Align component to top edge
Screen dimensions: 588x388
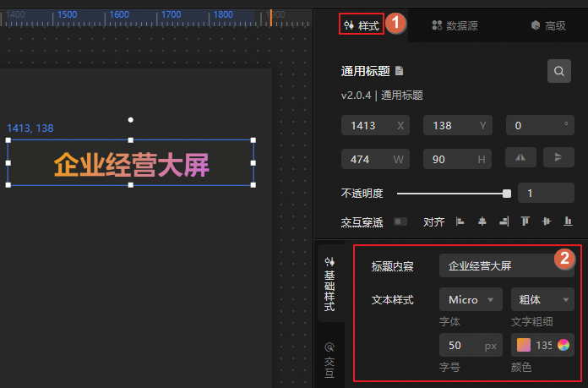[525, 221]
